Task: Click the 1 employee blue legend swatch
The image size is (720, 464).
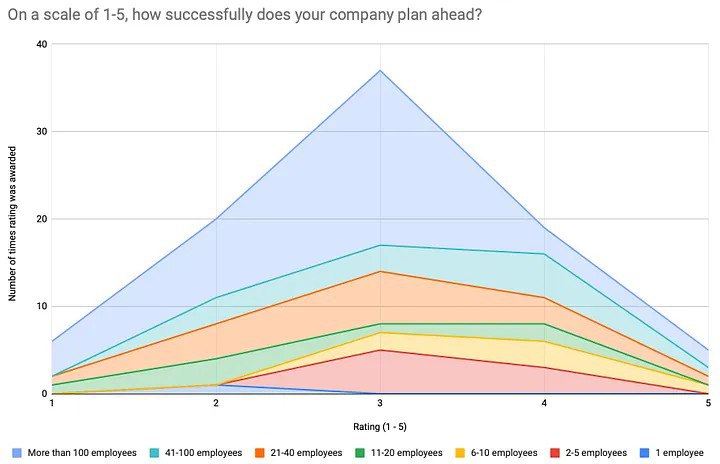Action: pos(645,453)
